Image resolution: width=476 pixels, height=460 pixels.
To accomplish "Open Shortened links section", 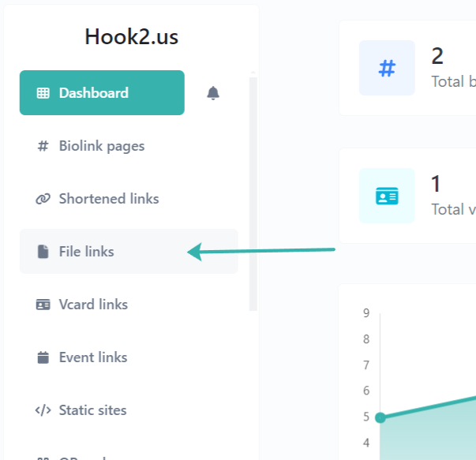I will click(x=129, y=199).
